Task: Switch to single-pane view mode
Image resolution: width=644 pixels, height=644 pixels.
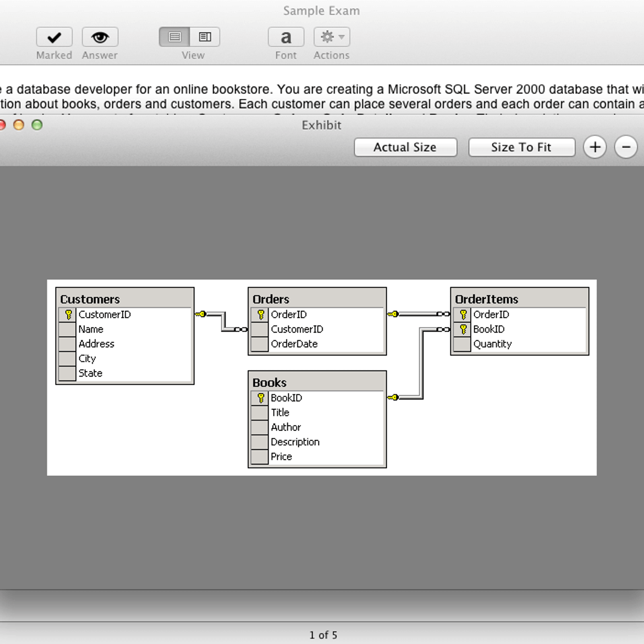Action: point(174,37)
